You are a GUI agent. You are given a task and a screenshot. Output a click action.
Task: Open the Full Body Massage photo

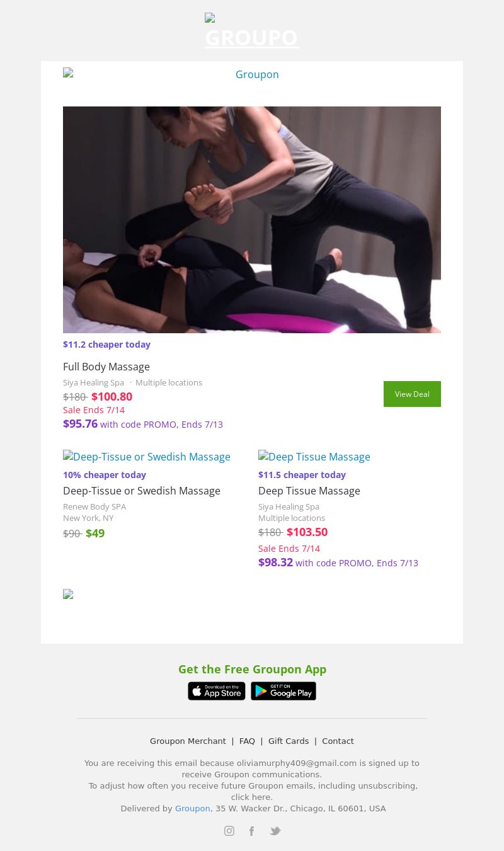[252, 220]
